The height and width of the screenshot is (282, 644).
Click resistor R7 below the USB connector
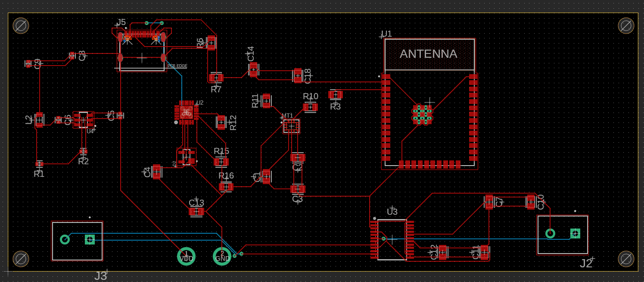[x=215, y=78]
